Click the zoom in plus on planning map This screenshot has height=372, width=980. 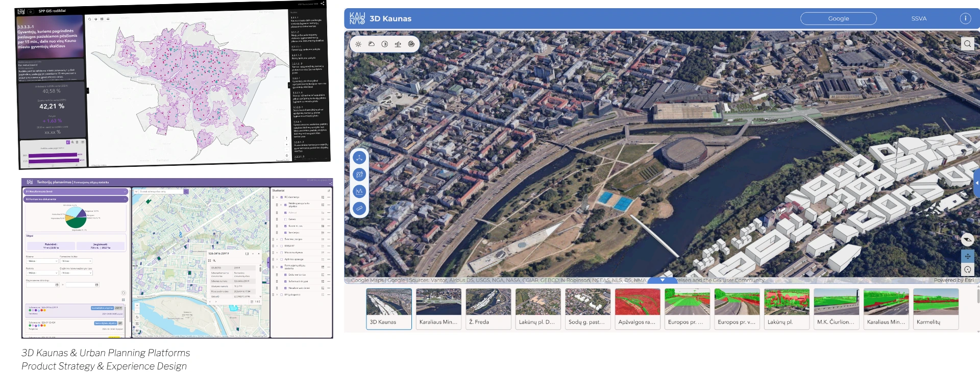tap(137, 306)
